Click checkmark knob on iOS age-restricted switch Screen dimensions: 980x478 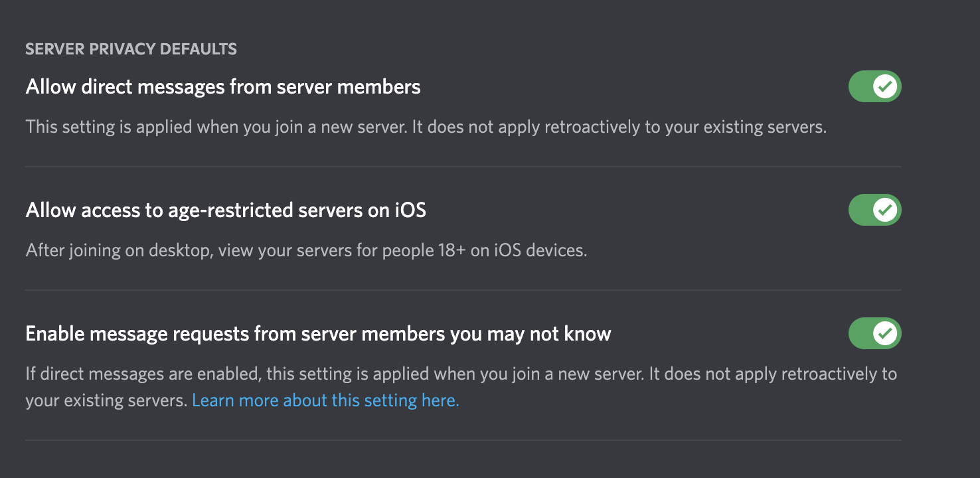[885, 210]
